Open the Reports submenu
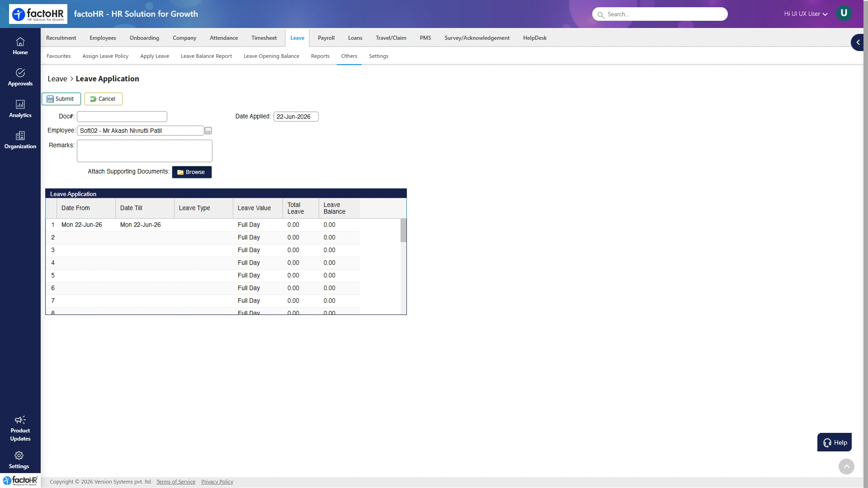This screenshot has width=868, height=488. 320,56
